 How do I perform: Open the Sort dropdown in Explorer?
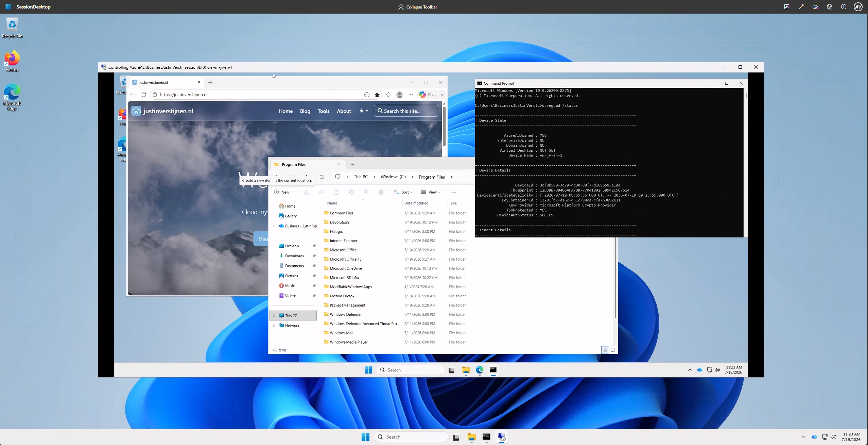403,192
